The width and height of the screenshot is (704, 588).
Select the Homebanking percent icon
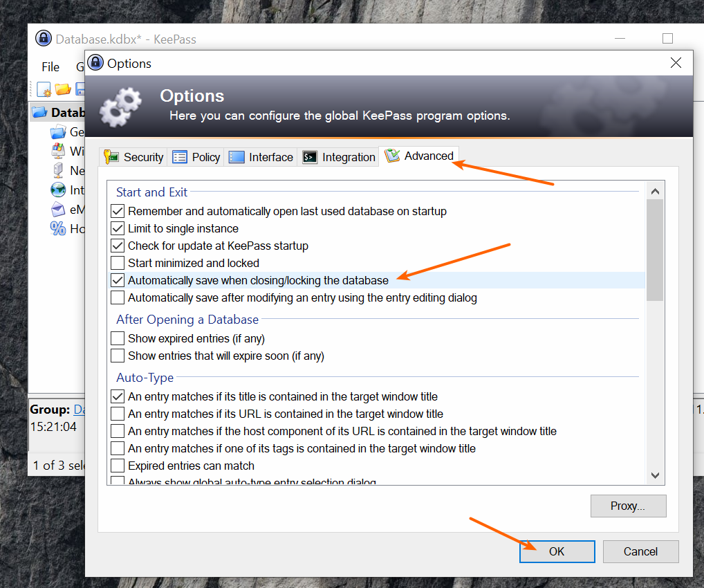point(59,228)
